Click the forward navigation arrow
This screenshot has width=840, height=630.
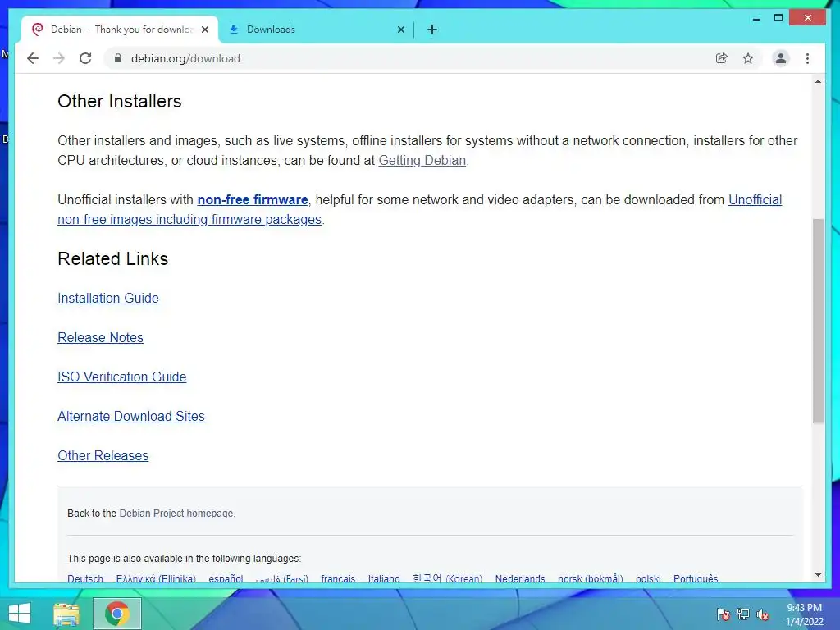[x=59, y=58]
